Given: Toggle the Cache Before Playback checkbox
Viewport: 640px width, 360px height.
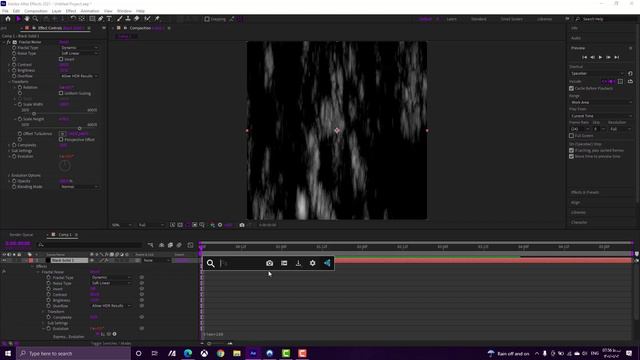Looking at the screenshot, I should [x=571, y=88].
